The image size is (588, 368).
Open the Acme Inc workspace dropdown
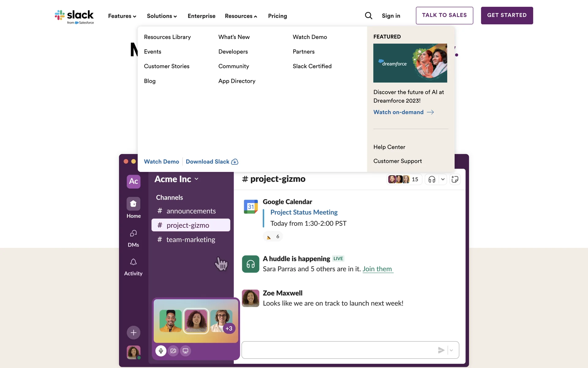(176, 179)
